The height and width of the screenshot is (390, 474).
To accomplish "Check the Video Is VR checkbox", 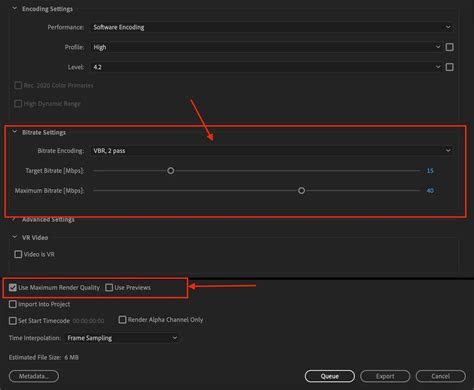I will [x=18, y=254].
